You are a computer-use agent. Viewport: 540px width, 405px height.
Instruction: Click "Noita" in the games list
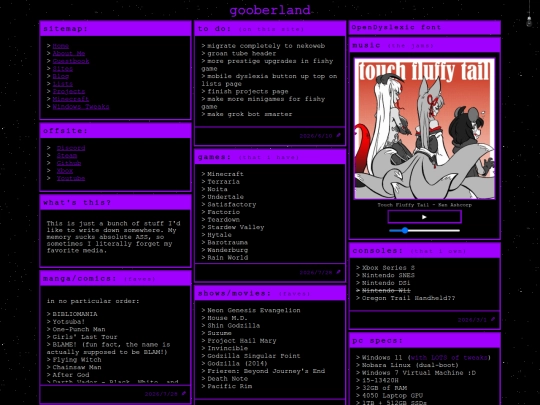click(217, 189)
